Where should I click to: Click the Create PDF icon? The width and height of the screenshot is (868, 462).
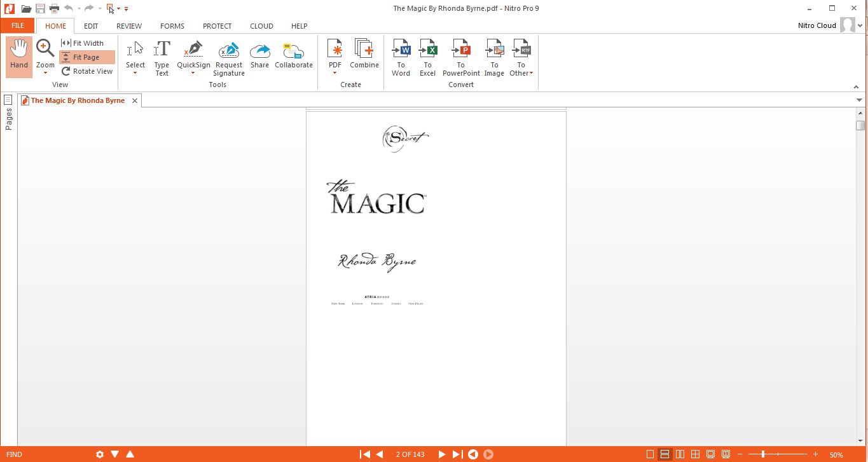tap(334, 49)
